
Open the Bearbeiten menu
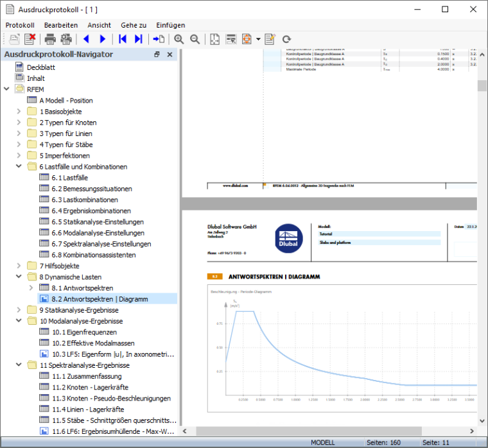[61, 25]
